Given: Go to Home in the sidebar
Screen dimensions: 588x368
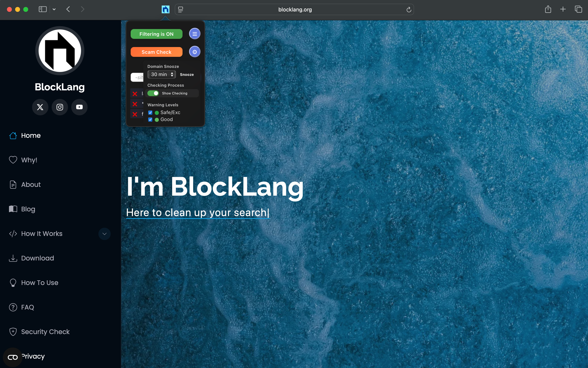Looking at the screenshot, I should 31,136.
